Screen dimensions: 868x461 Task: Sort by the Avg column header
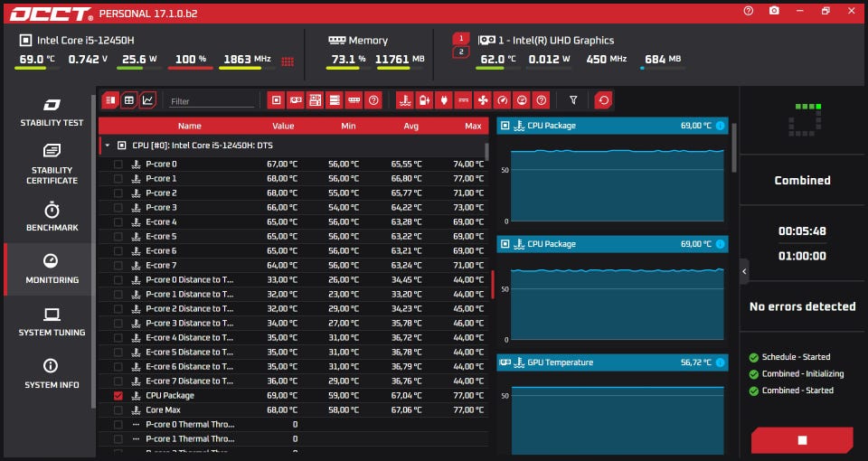[410, 127]
